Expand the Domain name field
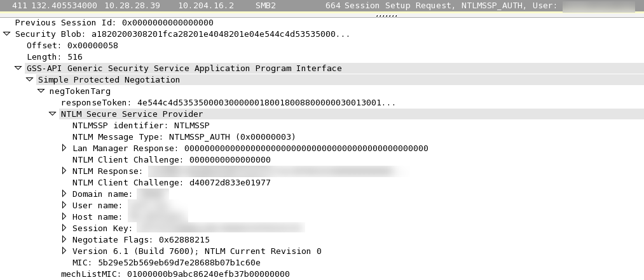The height and width of the screenshot is (280, 644). pyautogui.click(x=64, y=194)
